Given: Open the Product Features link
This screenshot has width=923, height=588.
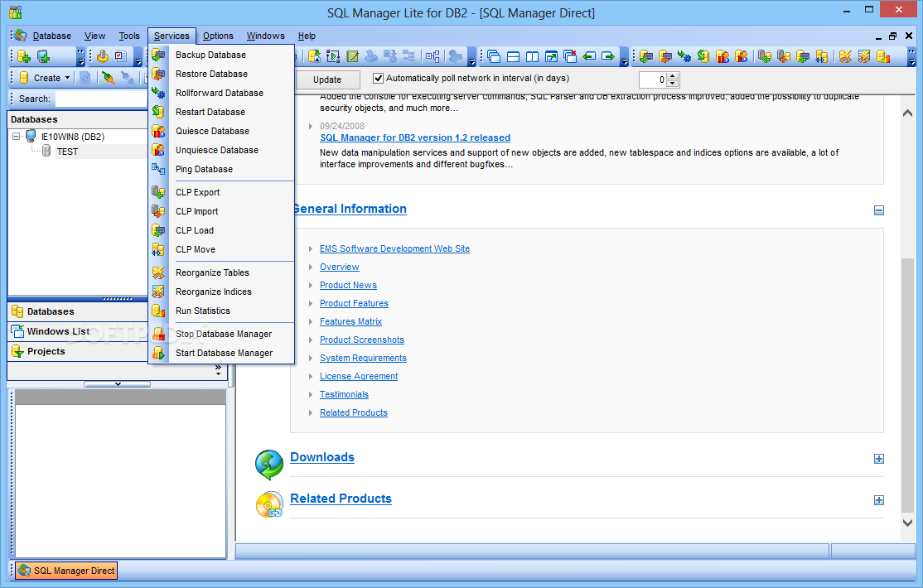Looking at the screenshot, I should click(354, 303).
